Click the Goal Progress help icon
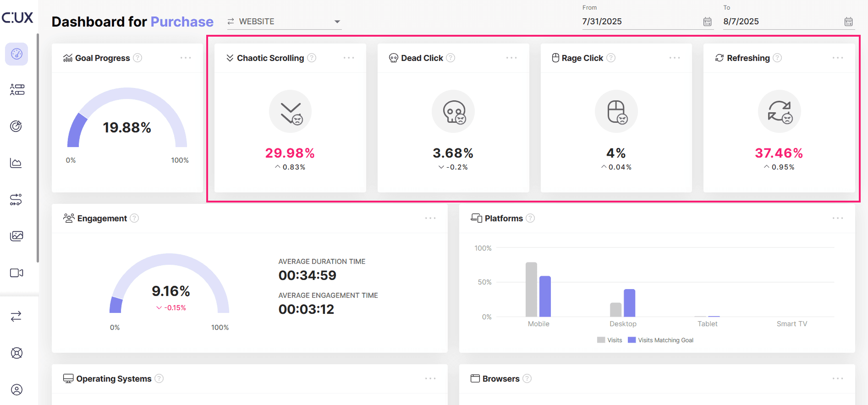The image size is (868, 405). click(x=137, y=58)
